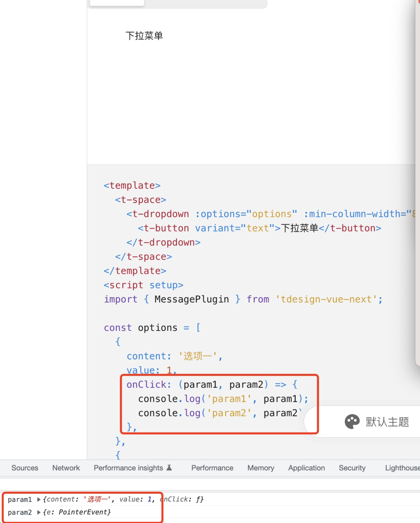Click the value: 1 entry in param1 object
The image size is (420, 523).
135,499
